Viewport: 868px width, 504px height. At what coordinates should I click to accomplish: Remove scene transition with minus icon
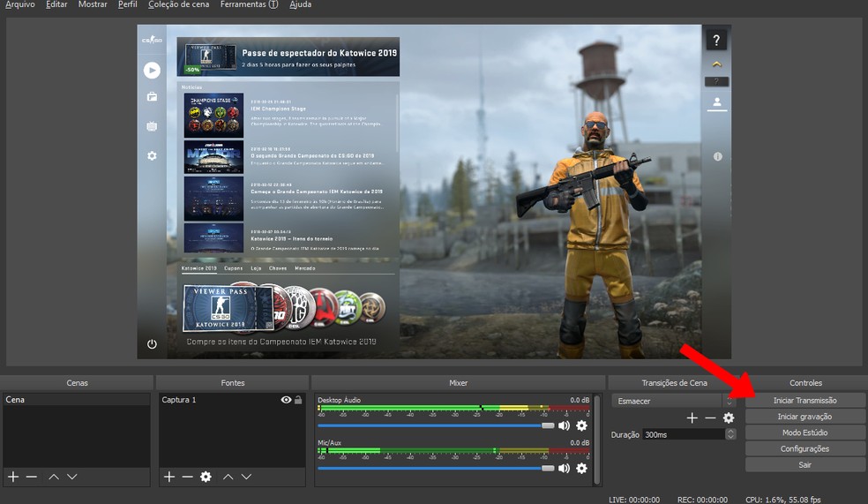(710, 417)
